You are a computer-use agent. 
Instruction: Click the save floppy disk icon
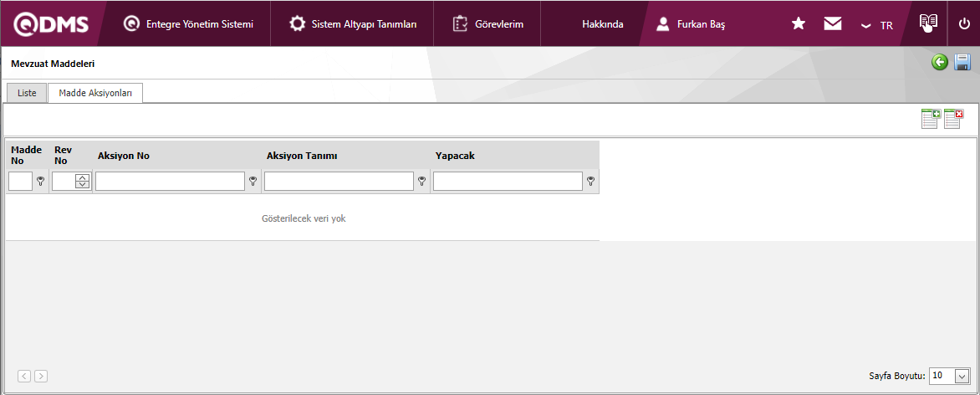[x=962, y=62]
